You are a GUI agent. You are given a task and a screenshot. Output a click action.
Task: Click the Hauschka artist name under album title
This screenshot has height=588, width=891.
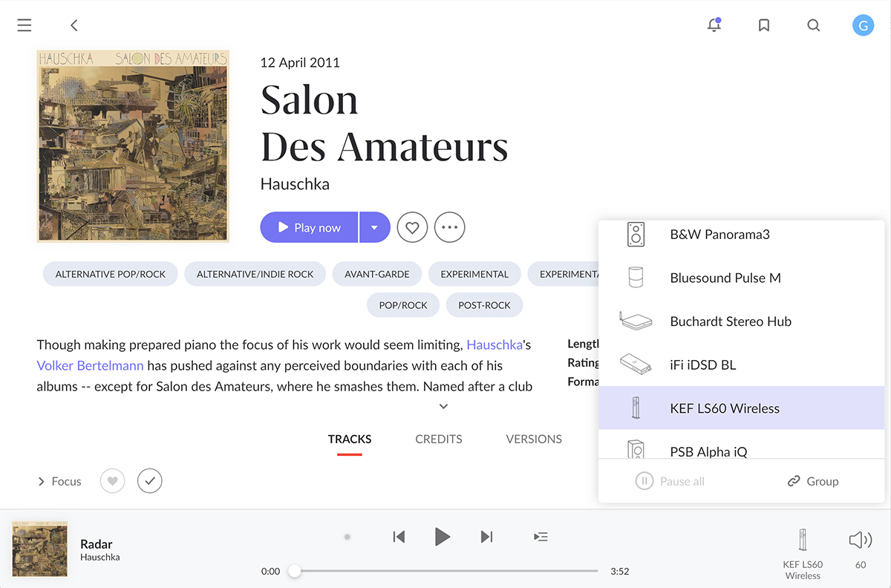click(295, 183)
